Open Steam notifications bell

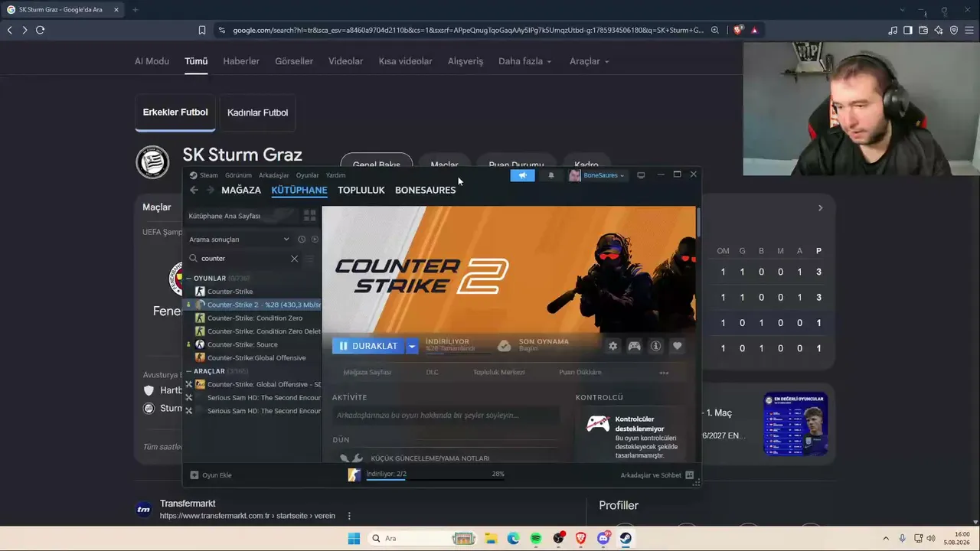click(551, 175)
